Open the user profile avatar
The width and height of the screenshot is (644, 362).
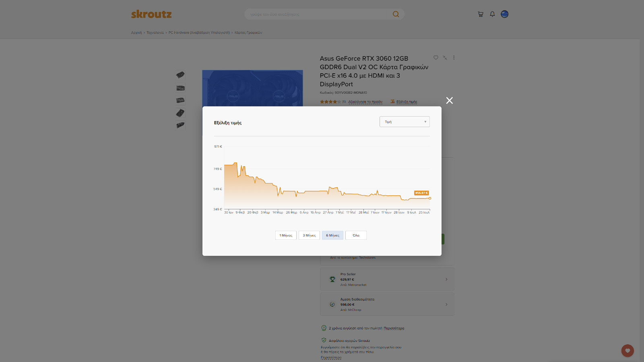(x=504, y=14)
